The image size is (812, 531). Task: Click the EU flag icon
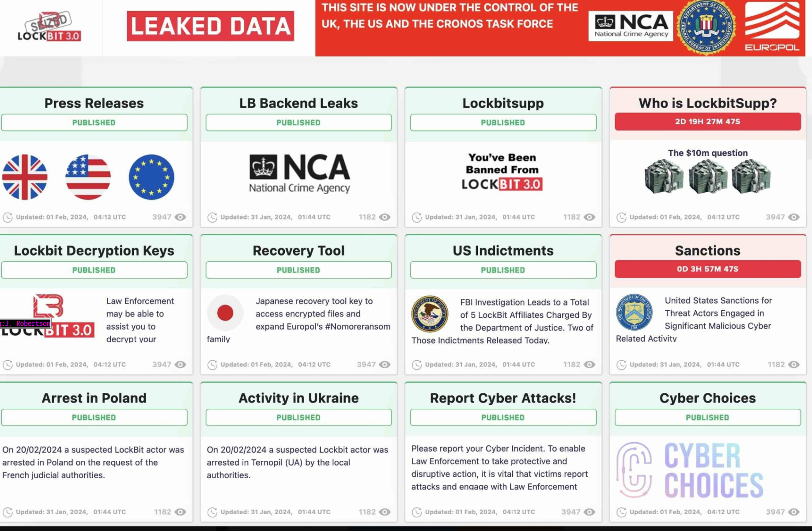pyautogui.click(x=151, y=177)
